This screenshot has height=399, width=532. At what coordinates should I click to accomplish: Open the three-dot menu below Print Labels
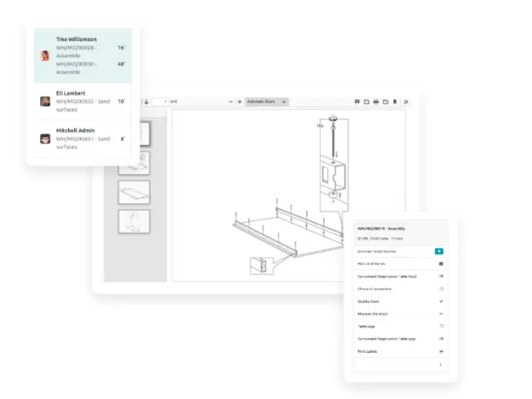click(x=440, y=364)
